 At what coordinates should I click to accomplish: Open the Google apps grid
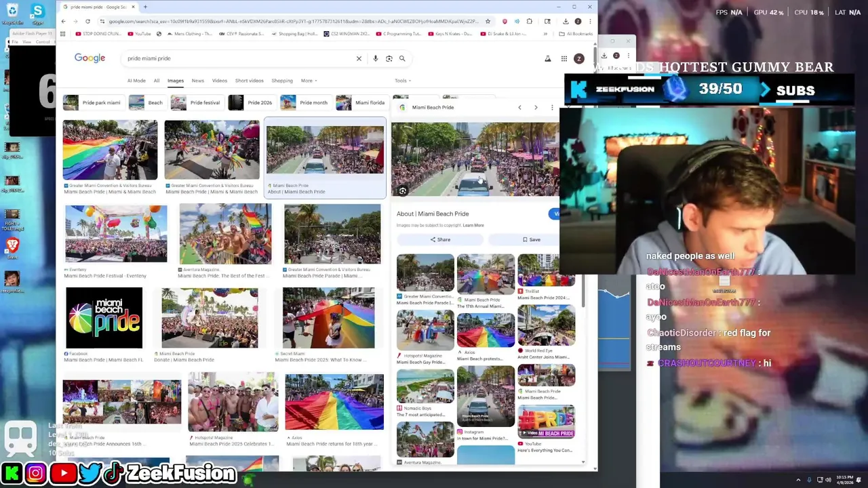tap(564, 59)
